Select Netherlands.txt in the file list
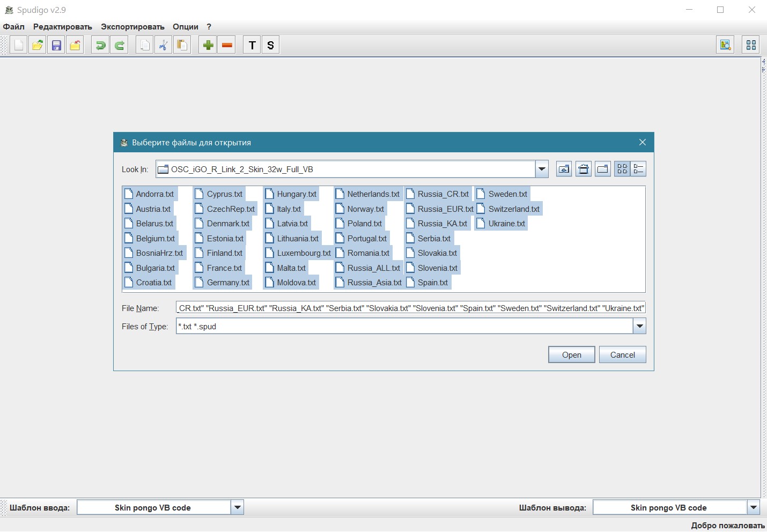Screen dimensions: 767x532 [368, 194]
